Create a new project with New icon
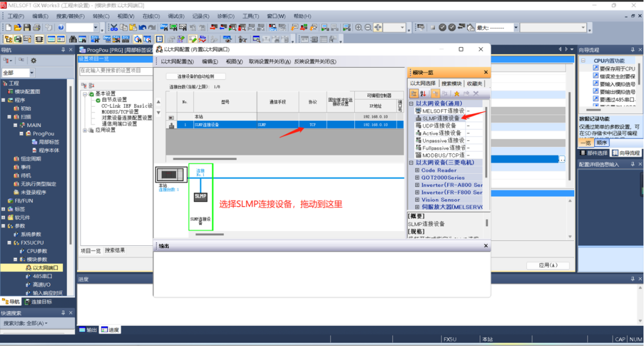This screenshot has width=644, height=346. pyautogui.click(x=9, y=27)
